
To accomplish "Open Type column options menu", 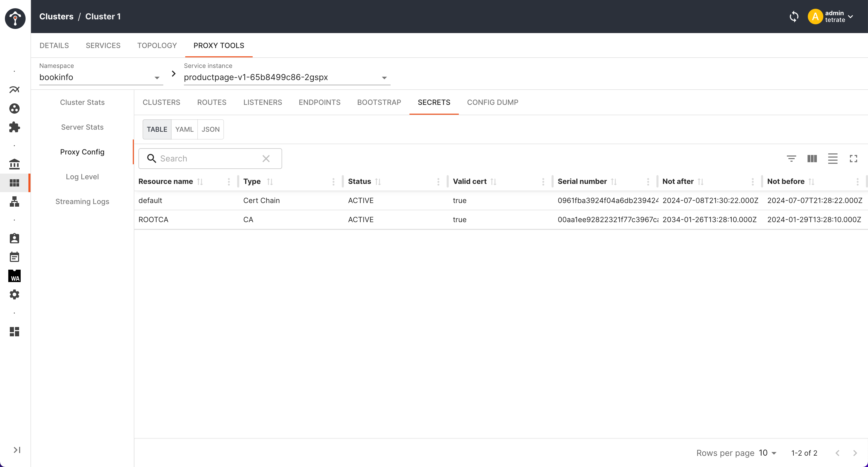I will pos(334,182).
